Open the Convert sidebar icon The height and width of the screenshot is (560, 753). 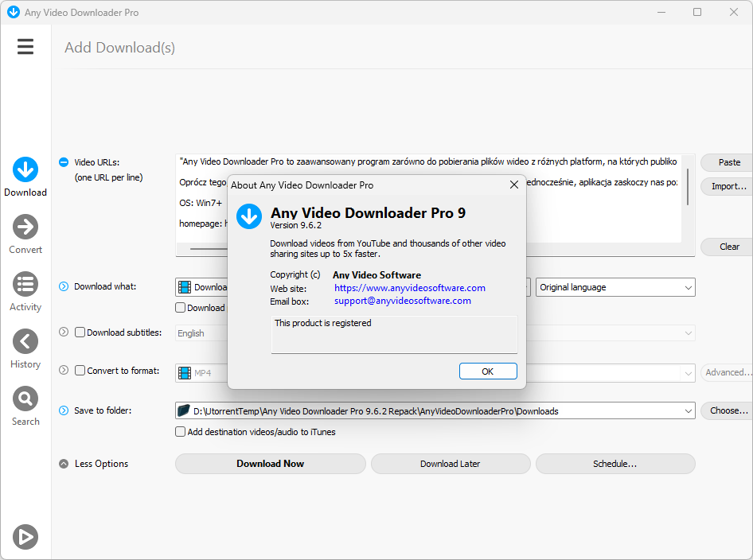click(x=25, y=227)
